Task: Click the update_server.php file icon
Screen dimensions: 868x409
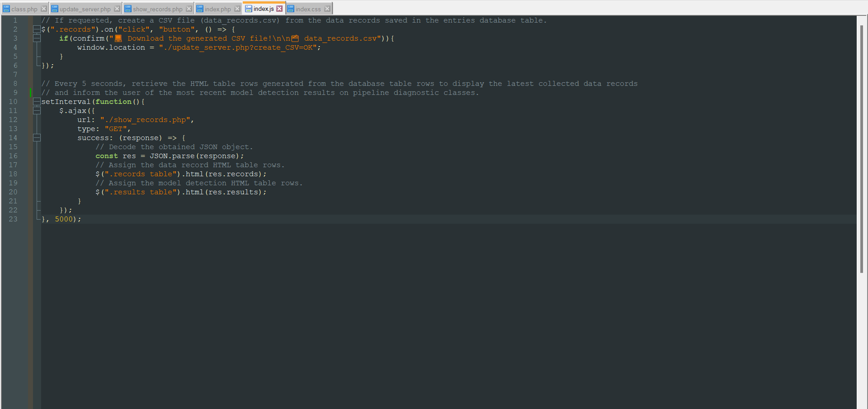Action: (54, 8)
